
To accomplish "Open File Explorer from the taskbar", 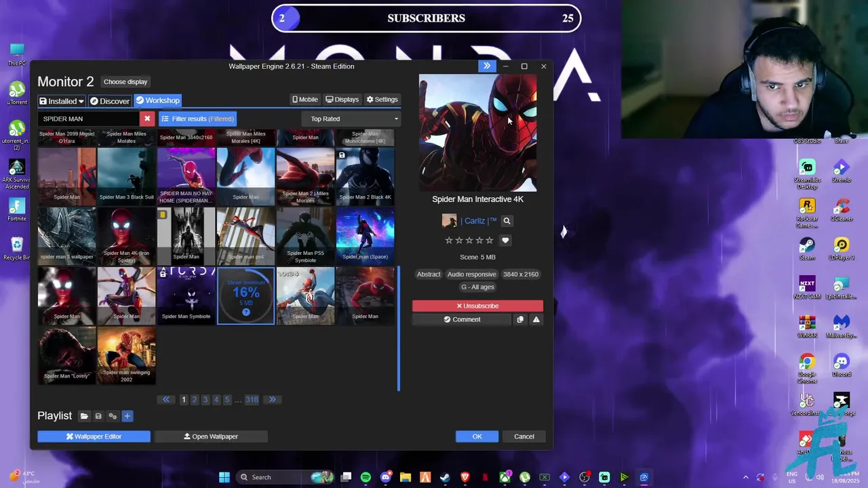I will click(x=406, y=477).
